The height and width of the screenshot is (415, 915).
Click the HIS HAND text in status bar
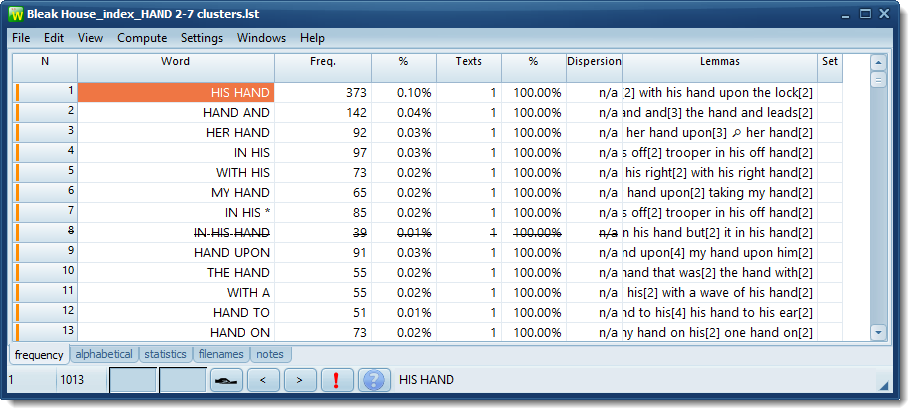(427, 380)
